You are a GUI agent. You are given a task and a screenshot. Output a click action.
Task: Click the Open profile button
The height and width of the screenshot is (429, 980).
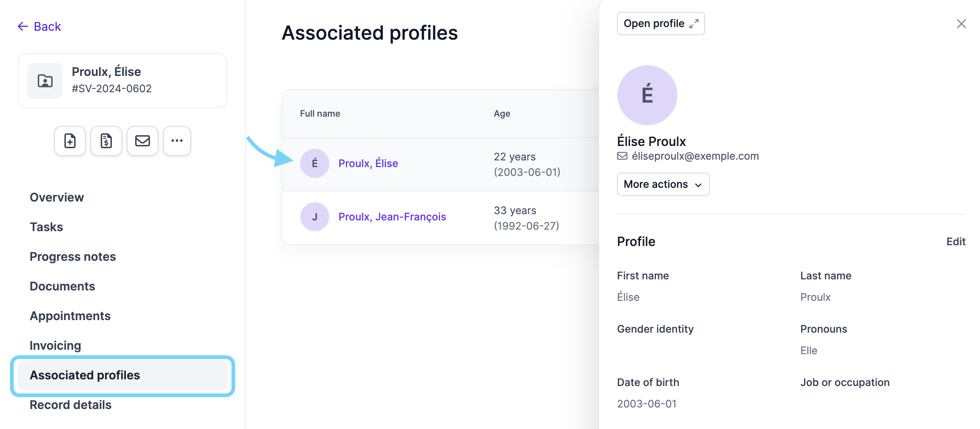tap(661, 24)
